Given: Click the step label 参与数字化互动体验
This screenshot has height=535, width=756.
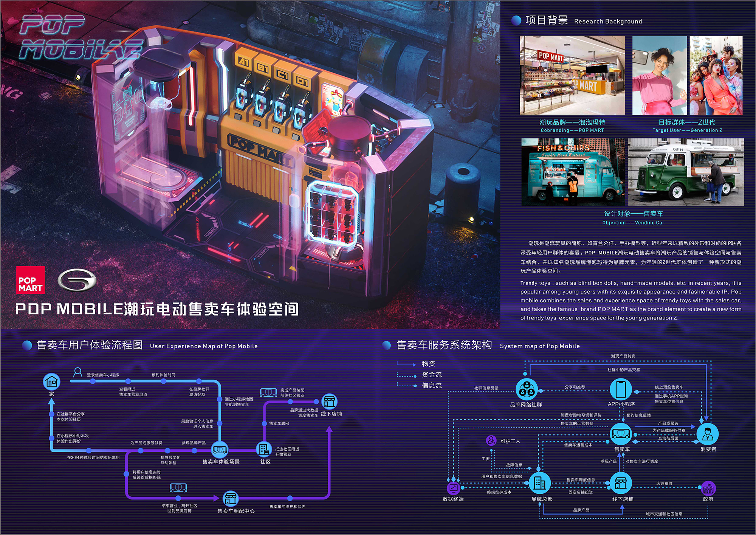Looking at the screenshot, I should 170,460.
